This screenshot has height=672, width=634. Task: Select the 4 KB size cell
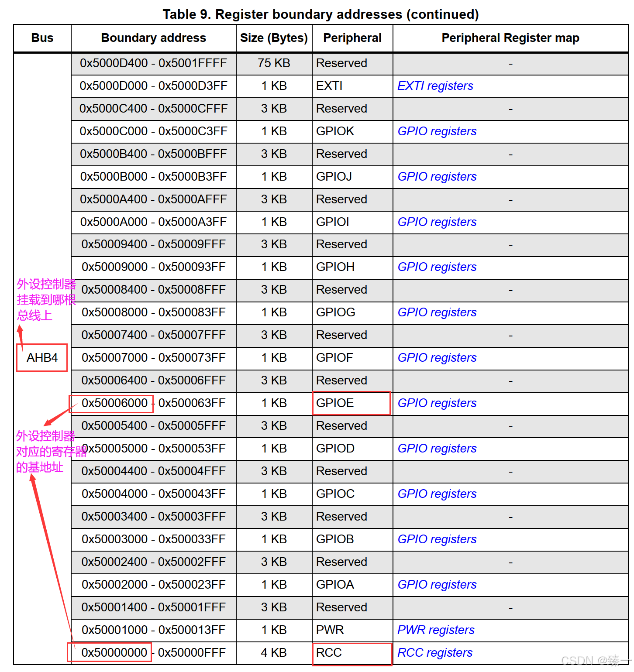(274, 653)
